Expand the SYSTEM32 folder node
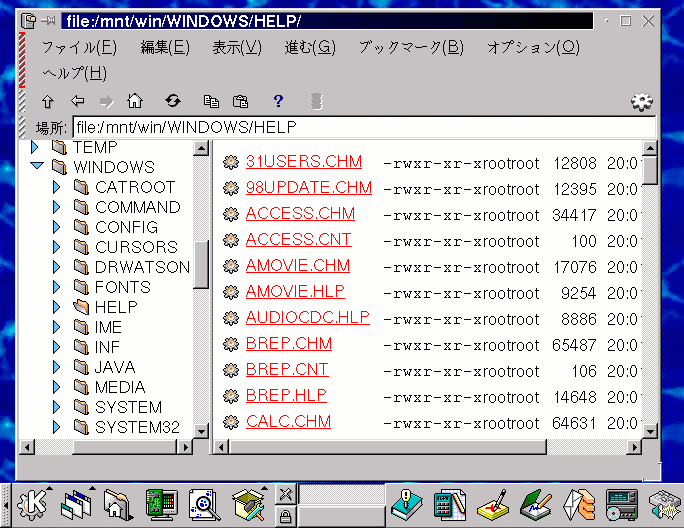The height and width of the screenshot is (528, 684). [x=57, y=427]
